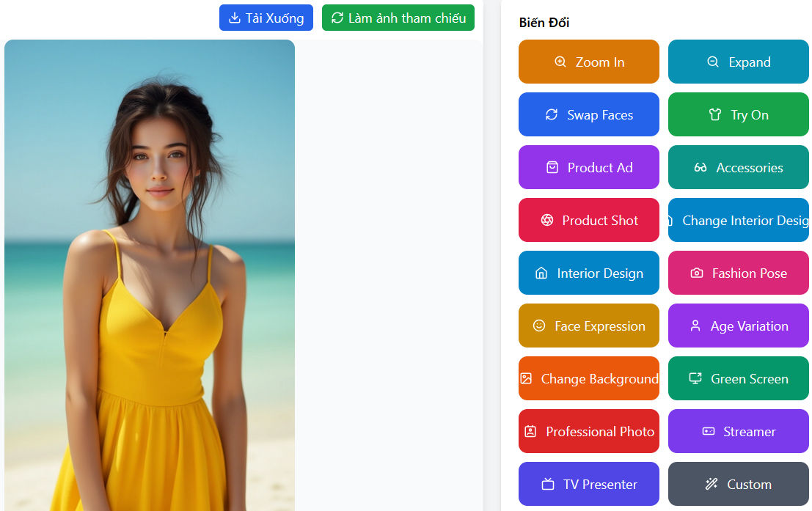Image resolution: width=812 pixels, height=511 pixels.
Task: Click the gamepad icon on Streamer
Action: [x=709, y=431]
